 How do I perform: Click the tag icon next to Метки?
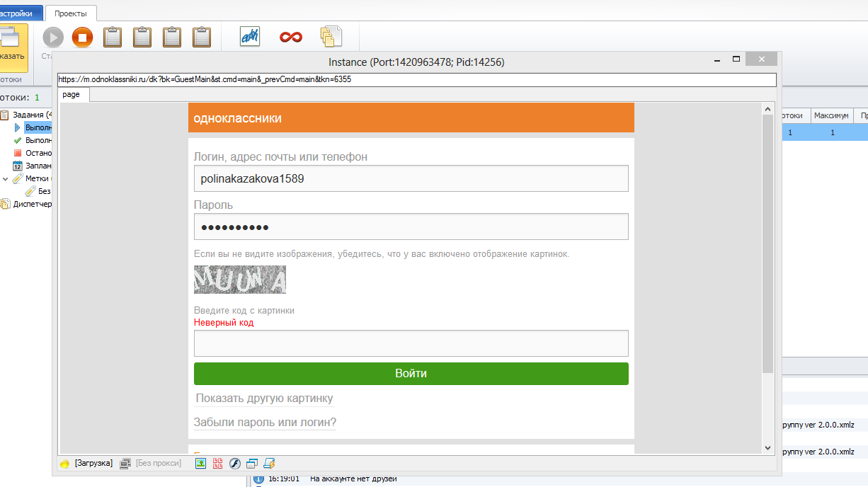18,178
